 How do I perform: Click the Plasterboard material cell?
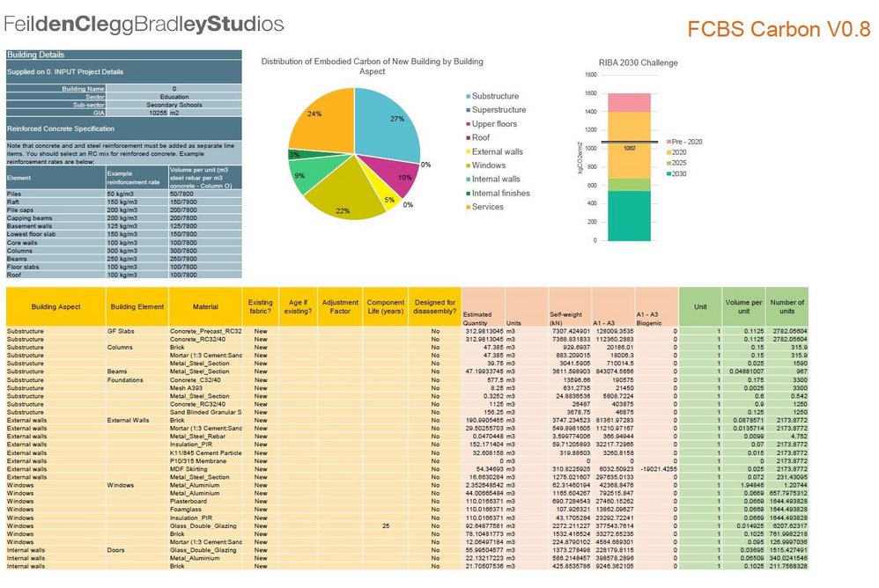pyautogui.click(x=205, y=502)
